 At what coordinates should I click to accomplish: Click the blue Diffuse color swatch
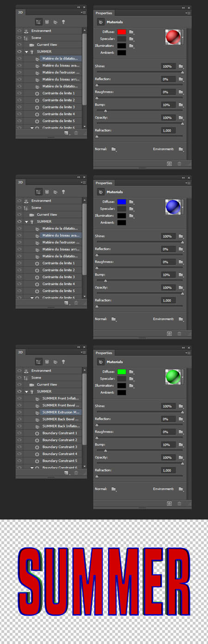[122, 202]
